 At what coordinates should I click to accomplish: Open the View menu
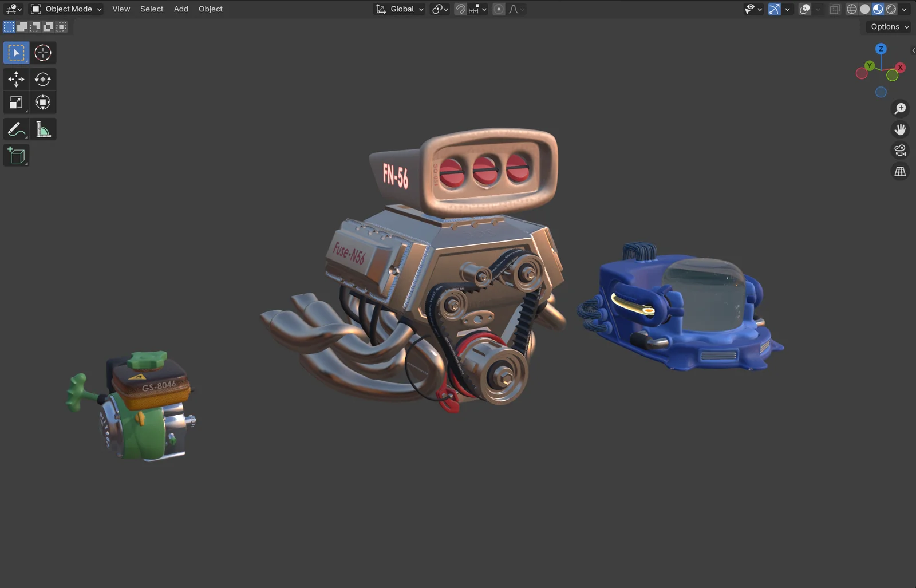[121, 9]
